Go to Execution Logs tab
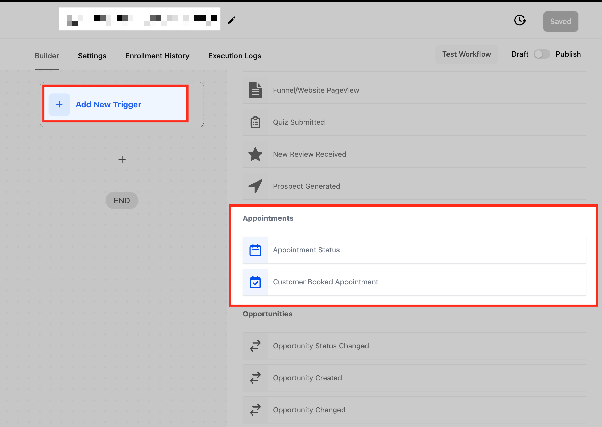Screen dimensions: 602x427 [235, 56]
